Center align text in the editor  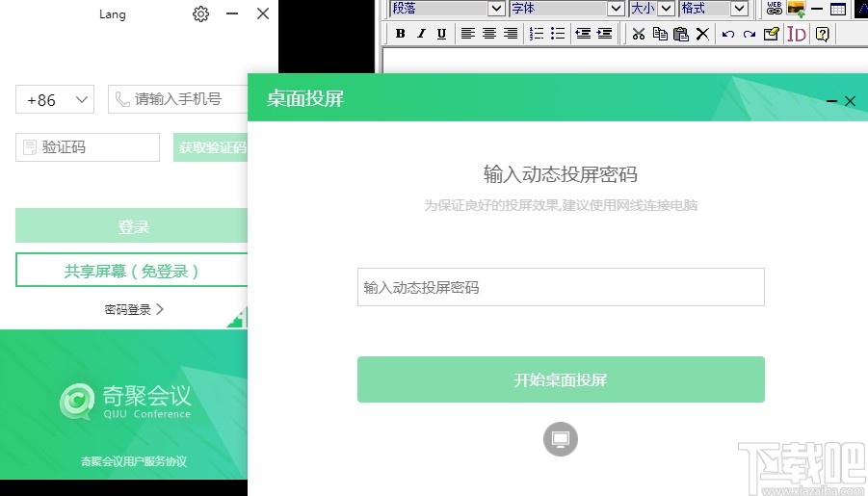click(488, 34)
